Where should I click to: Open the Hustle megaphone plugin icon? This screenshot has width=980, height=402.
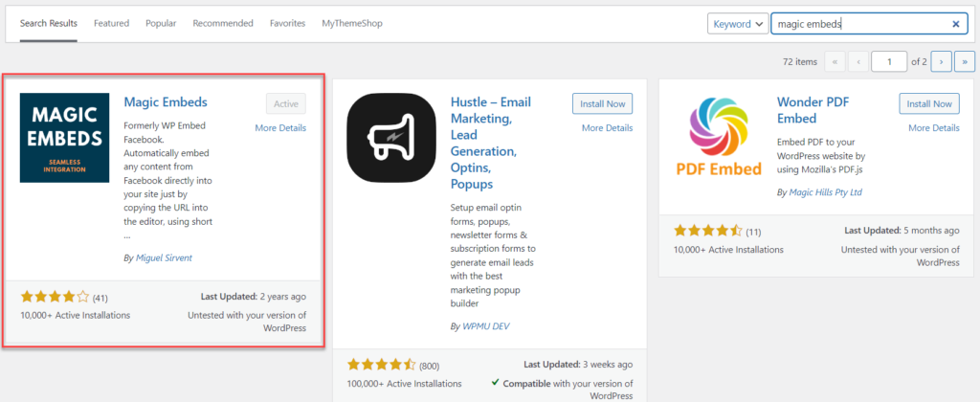(391, 138)
